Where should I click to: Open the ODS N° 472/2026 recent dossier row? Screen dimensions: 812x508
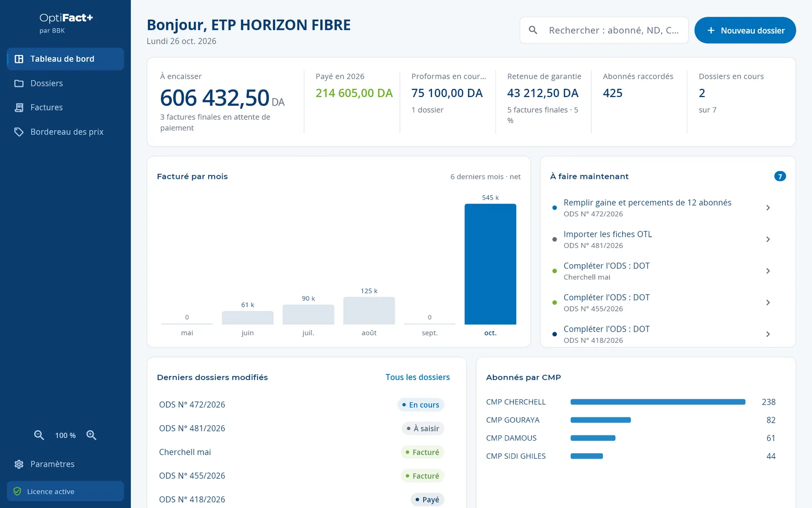coord(307,405)
